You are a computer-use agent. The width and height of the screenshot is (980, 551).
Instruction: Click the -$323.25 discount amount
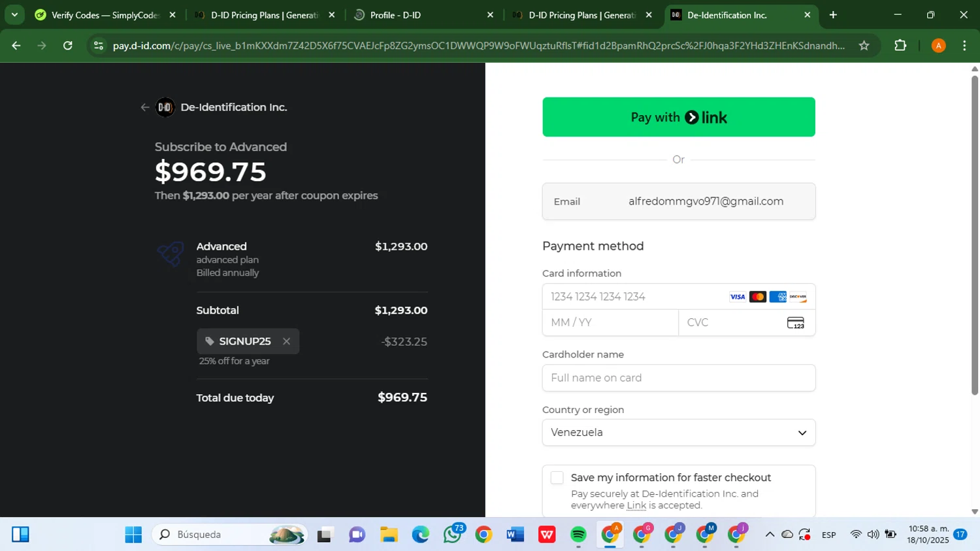tap(404, 342)
